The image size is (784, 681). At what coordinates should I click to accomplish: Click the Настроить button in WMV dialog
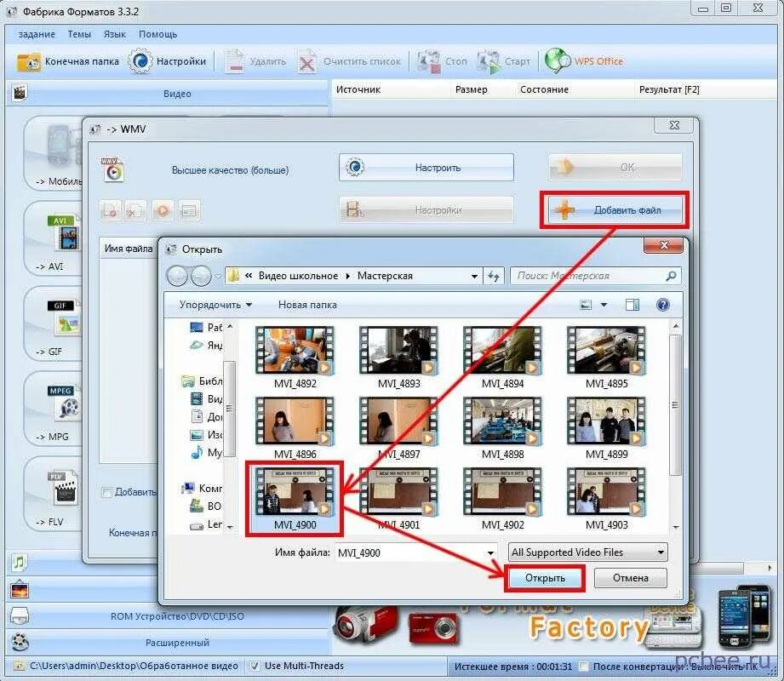(x=426, y=168)
